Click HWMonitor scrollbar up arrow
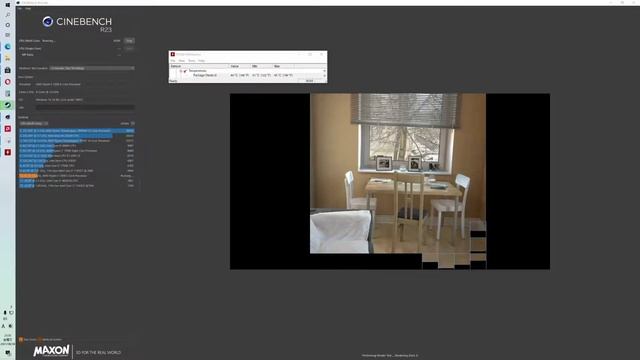The image size is (640, 360). [325, 71]
